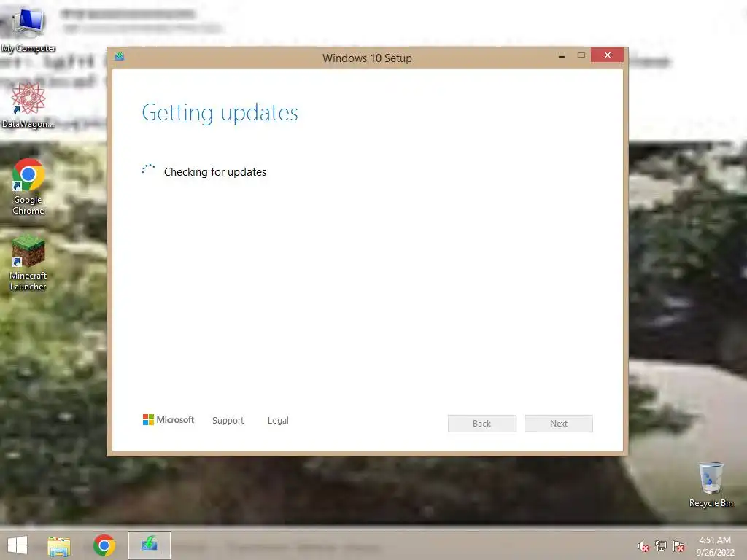Click the Back button
Image resolution: width=747 pixels, height=560 pixels.
[481, 424]
